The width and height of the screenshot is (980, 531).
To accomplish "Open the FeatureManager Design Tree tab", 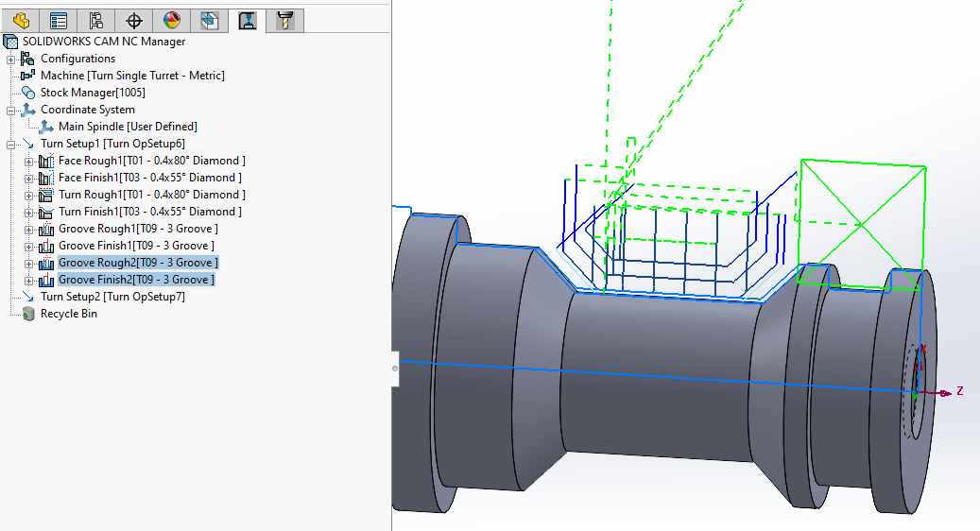I will [x=21, y=20].
